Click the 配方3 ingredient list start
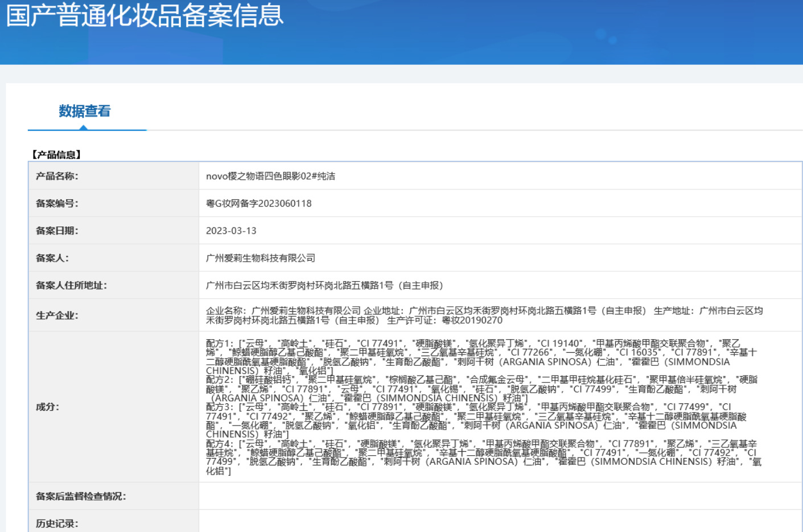 point(220,407)
